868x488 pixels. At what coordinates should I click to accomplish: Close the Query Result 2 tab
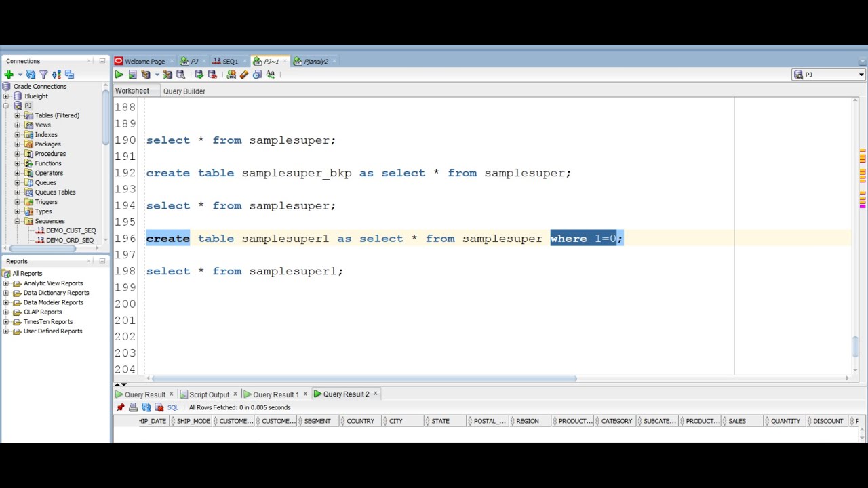[375, 394]
